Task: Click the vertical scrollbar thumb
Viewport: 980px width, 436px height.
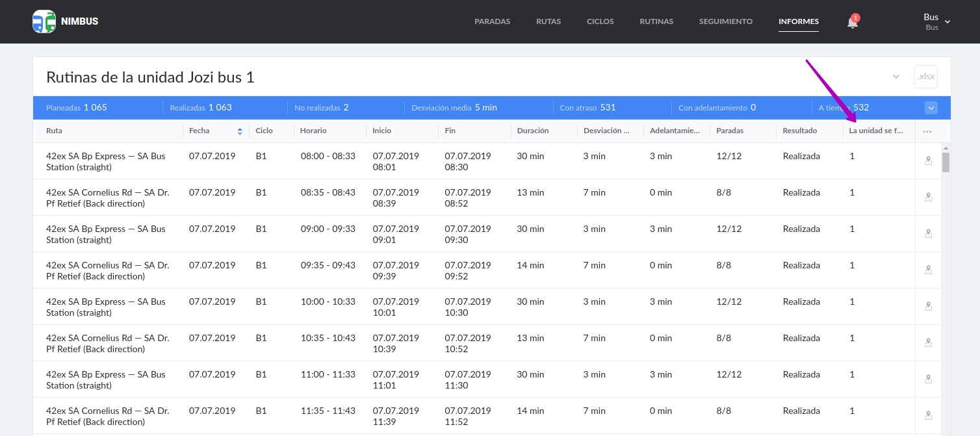Action: [946, 162]
